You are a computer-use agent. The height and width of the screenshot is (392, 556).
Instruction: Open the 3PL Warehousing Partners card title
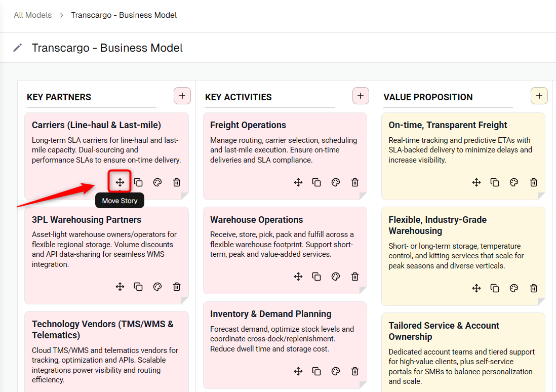pos(87,220)
